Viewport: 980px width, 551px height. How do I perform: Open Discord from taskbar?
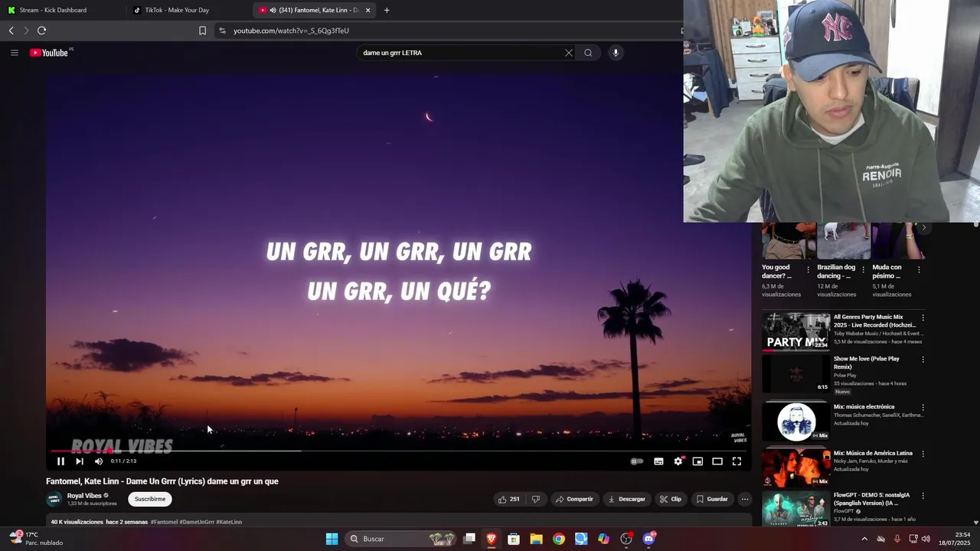click(649, 539)
